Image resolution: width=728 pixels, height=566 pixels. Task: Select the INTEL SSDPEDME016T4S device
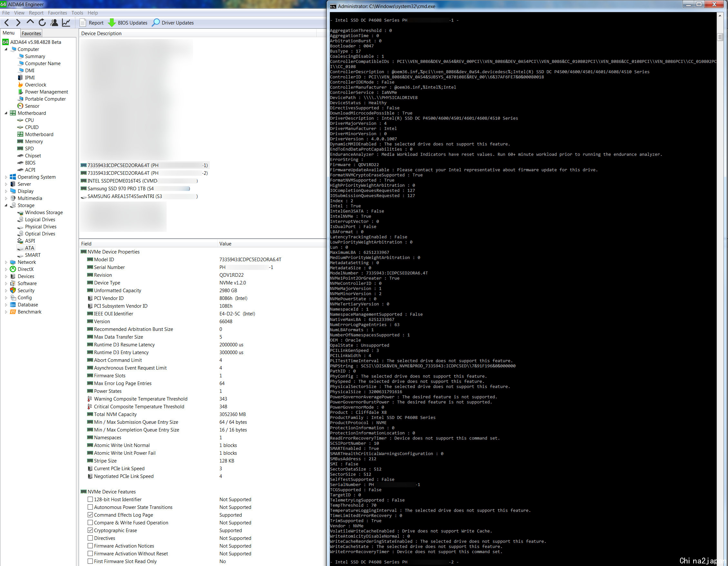click(x=139, y=181)
